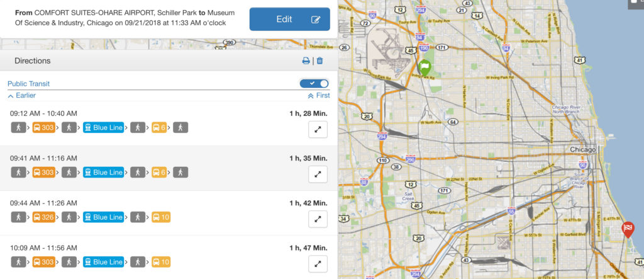This screenshot has height=279, width=644.
Task: Click second walking icon in 10:09 AM route
Action: tap(69, 262)
